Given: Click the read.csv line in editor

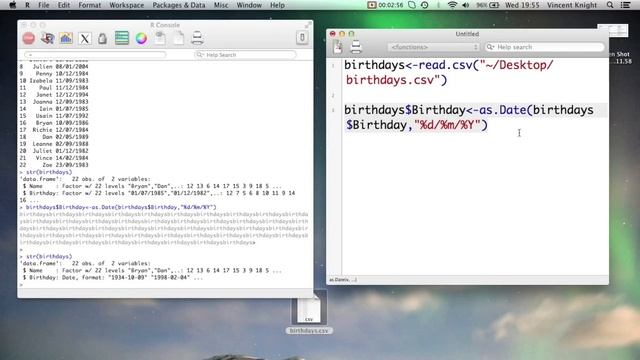Looking at the screenshot, I should click(449, 72).
